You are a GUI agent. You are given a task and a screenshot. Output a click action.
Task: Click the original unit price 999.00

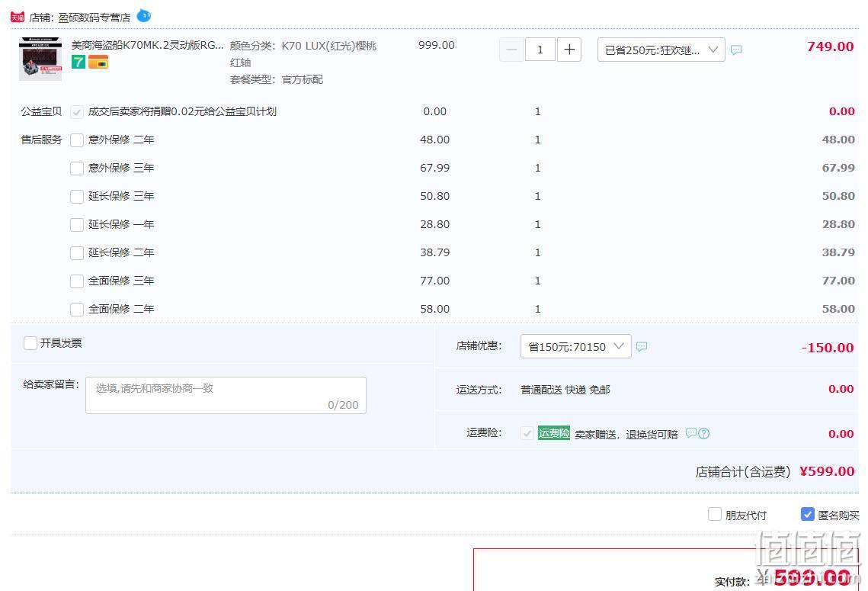tap(437, 45)
